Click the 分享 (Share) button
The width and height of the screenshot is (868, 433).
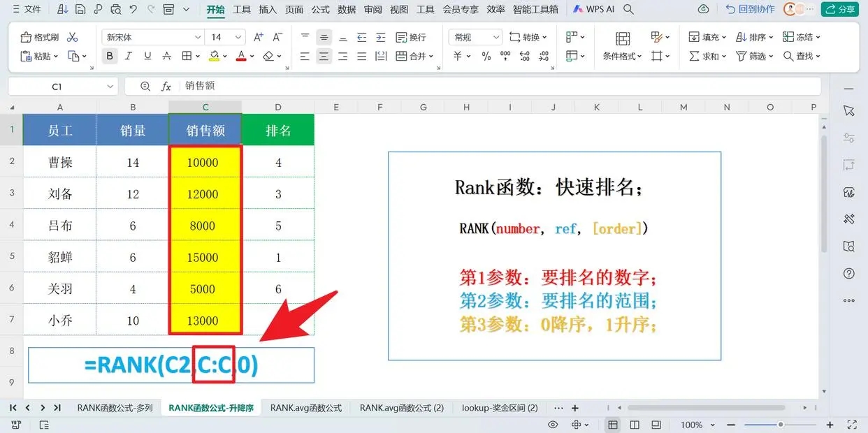(x=840, y=9)
